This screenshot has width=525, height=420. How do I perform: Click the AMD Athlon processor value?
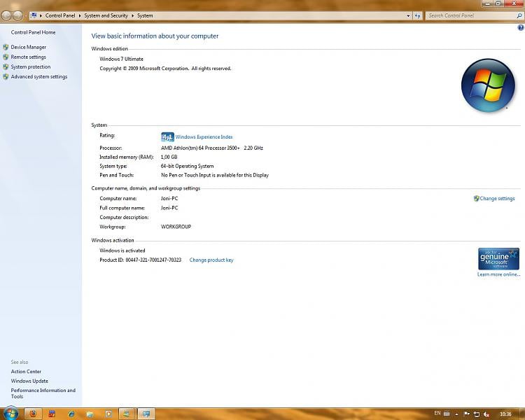click(x=212, y=148)
